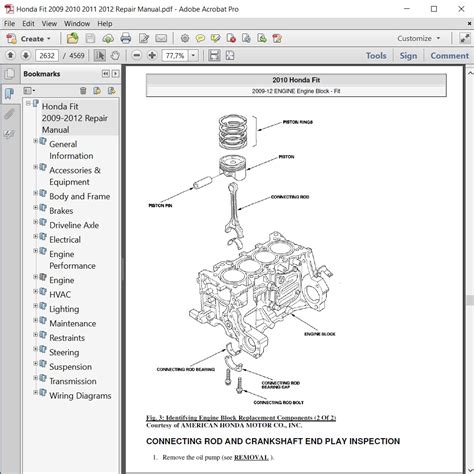Open the View menu

[x=49, y=24]
